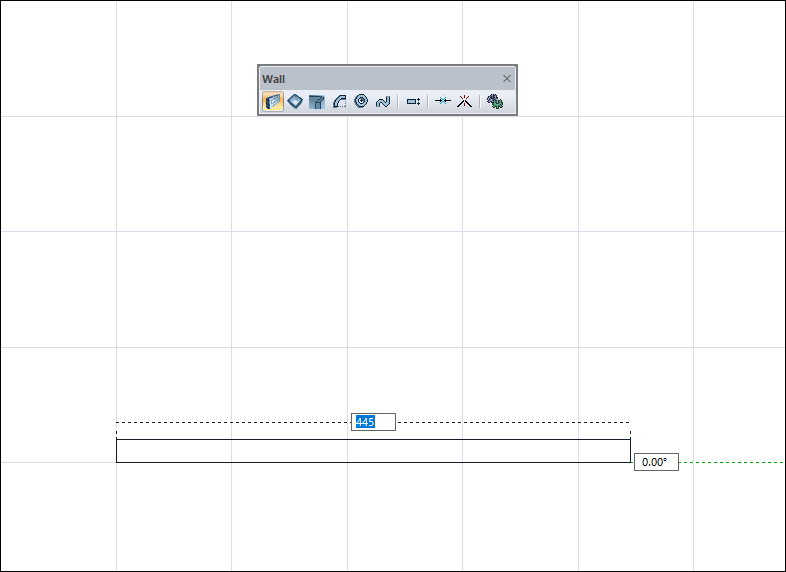Click inside the drawn wall rectangle
Screen dimensions: 786x572
pos(373,451)
